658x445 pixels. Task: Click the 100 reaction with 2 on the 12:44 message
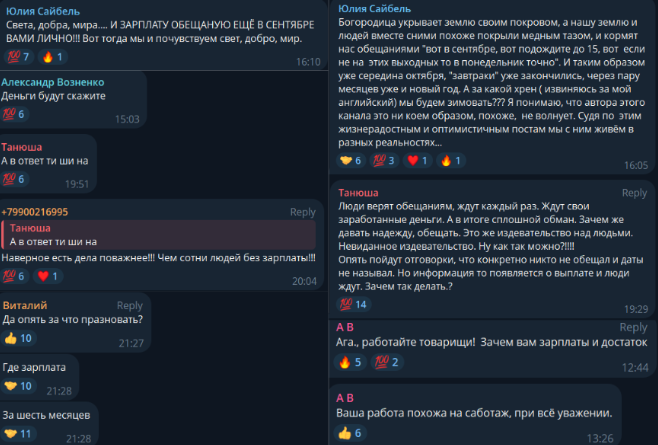(x=387, y=362)
